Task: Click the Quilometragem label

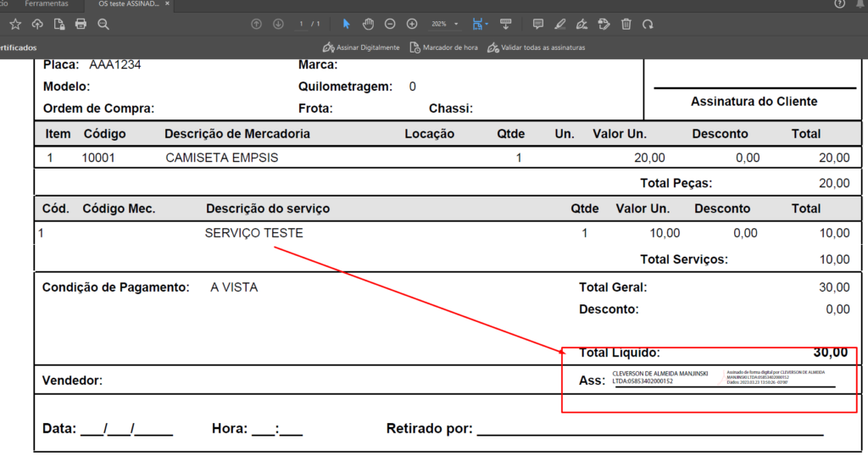Action: (x=345, y=87)
